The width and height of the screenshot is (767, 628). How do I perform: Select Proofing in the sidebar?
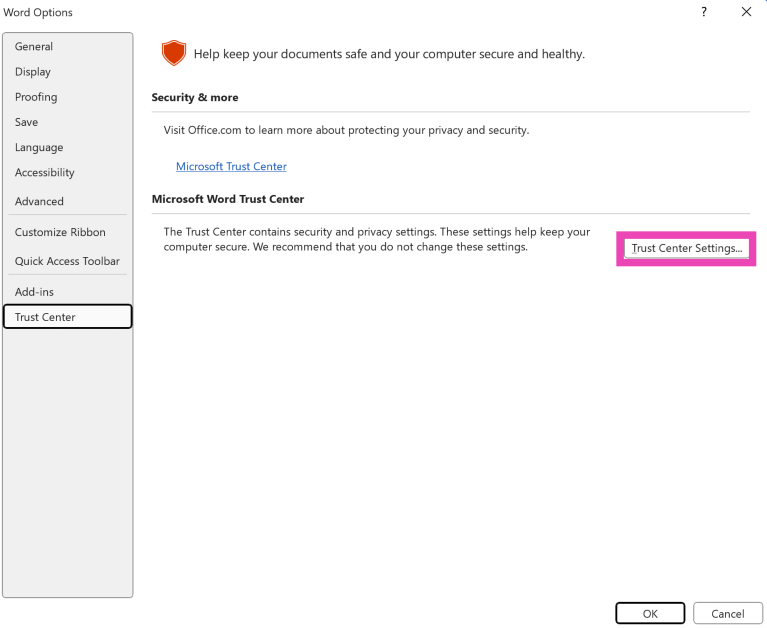(x=36, y=97)
